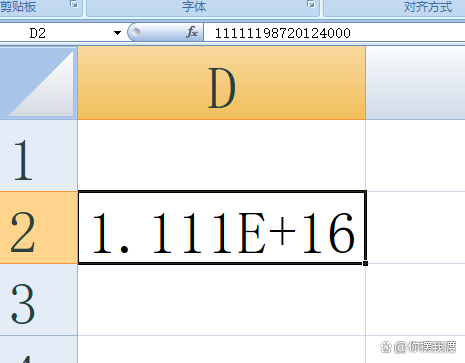This screenshot has width=465, height=363.
Task: Select column D header
Action: [x=222, y=83]
